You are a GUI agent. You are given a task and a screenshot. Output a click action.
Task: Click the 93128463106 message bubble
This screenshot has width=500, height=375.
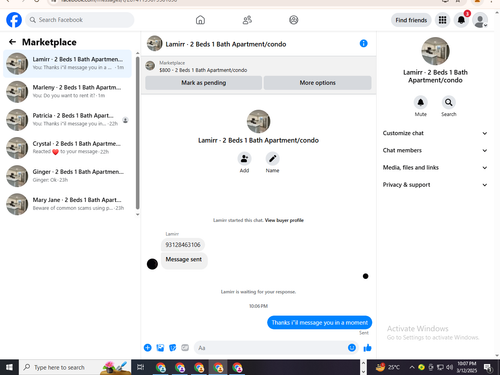tap(183, 245)
